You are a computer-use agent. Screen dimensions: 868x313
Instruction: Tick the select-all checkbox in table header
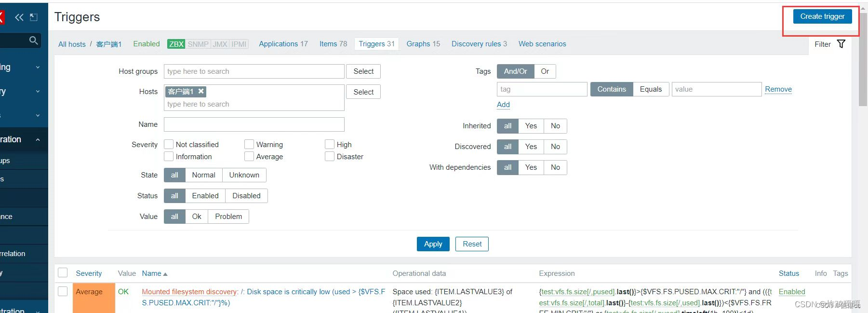point(63,273)
